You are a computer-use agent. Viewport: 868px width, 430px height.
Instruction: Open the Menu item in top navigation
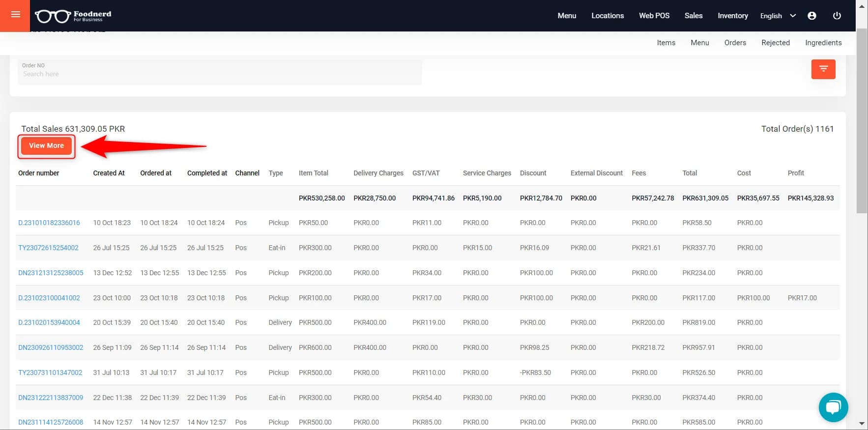click(x=567, y=16)
